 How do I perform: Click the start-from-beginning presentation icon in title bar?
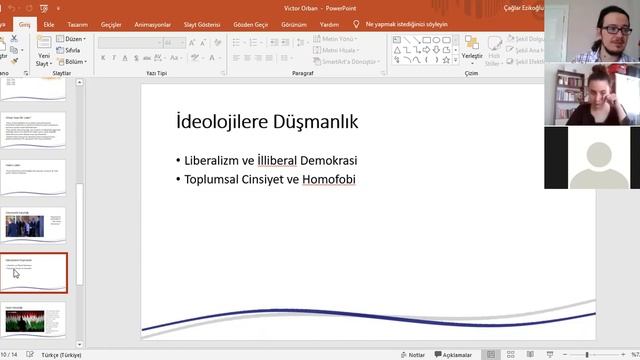click(44, 8)
